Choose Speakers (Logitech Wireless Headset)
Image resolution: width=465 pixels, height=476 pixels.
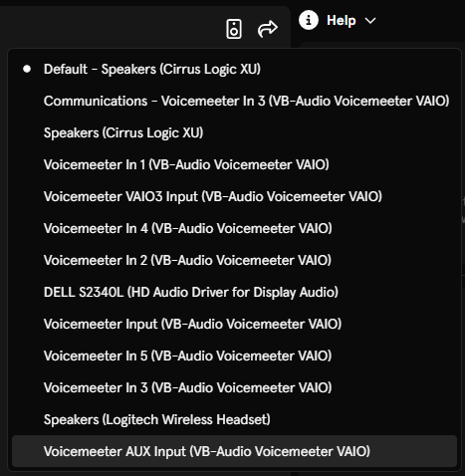tap(234, 419)
